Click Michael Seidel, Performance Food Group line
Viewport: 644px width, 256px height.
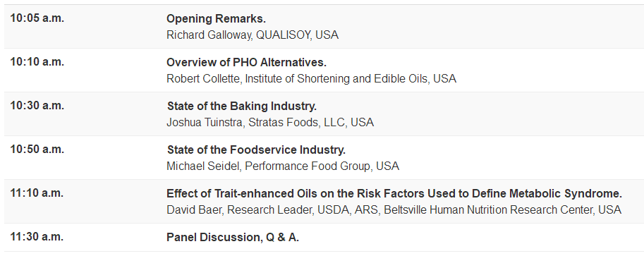283,166
